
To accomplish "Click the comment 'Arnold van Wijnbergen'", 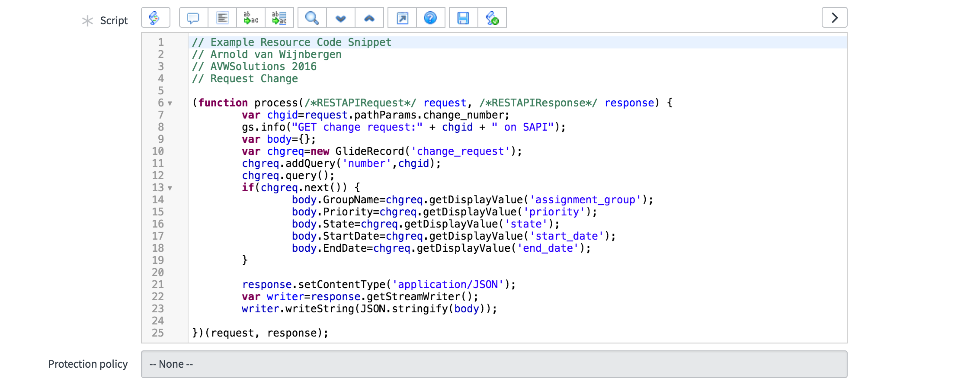I will click(x=276, y=54).
